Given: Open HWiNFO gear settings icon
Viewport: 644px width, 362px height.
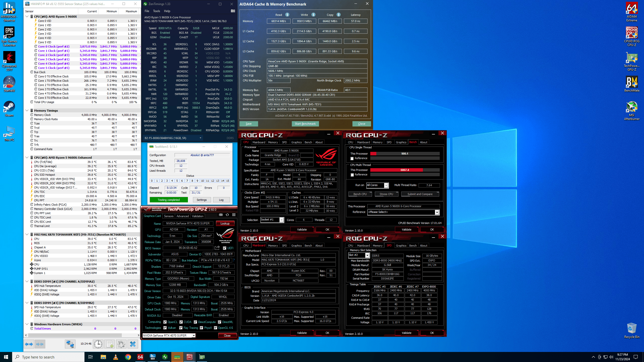Looking at the screenshot, I should (121, 344).
